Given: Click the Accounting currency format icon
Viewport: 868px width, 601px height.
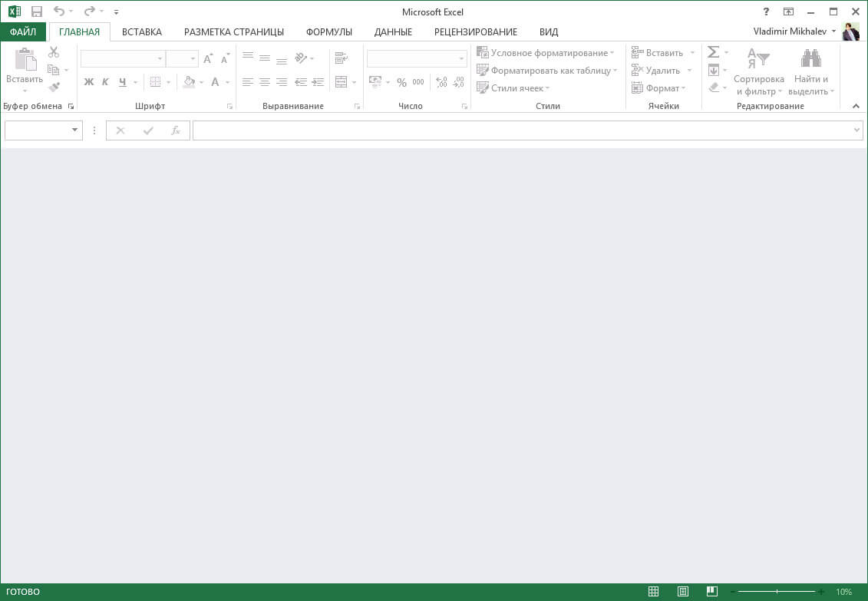Looking at the screenshot, I should pyautogui.click(x=375, y=82).
